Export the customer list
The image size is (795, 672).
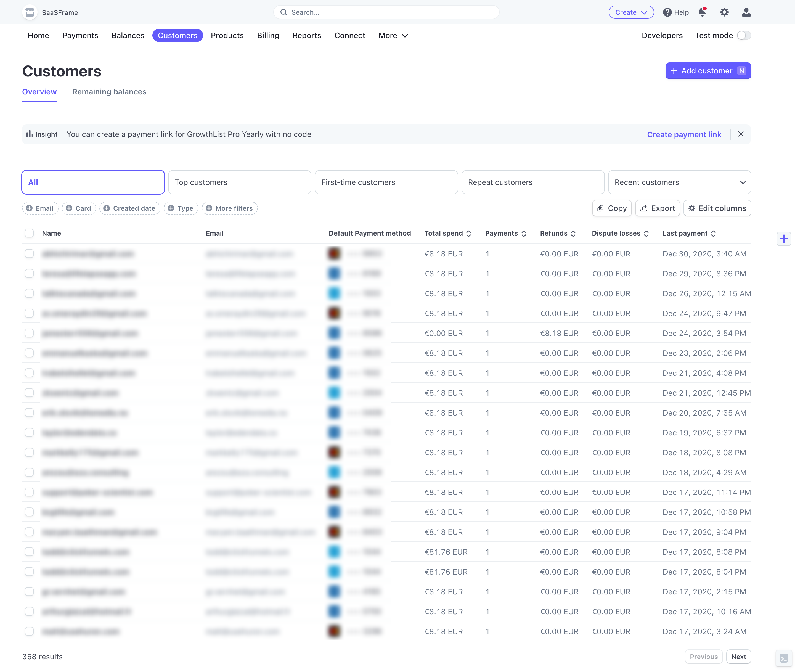[x=658, y=208]
